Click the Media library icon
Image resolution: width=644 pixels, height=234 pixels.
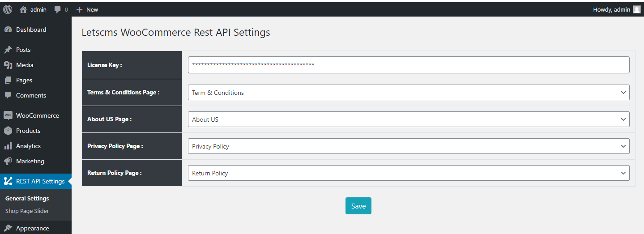[x=8, y=65]
